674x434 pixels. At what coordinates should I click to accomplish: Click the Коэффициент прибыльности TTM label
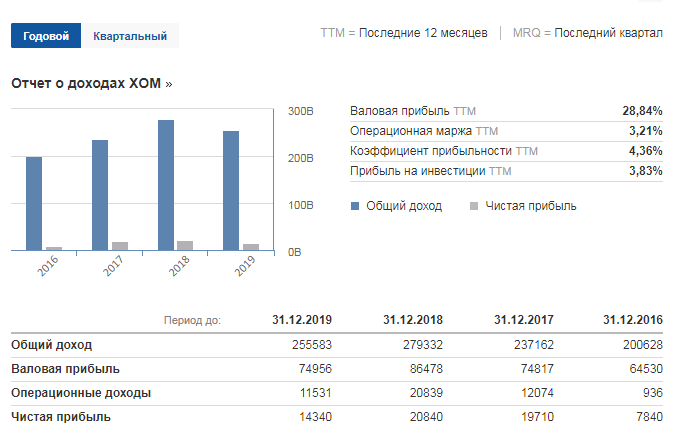pos(444,151)
